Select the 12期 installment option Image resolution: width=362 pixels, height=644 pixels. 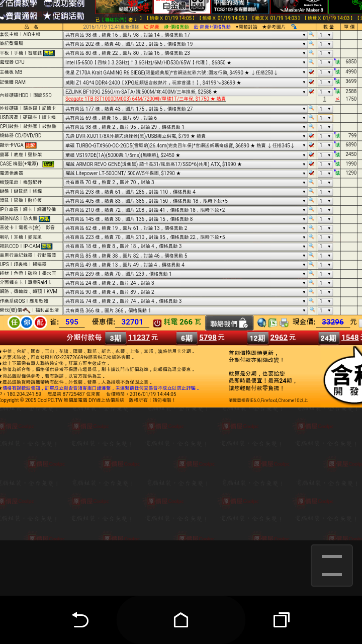257,338
